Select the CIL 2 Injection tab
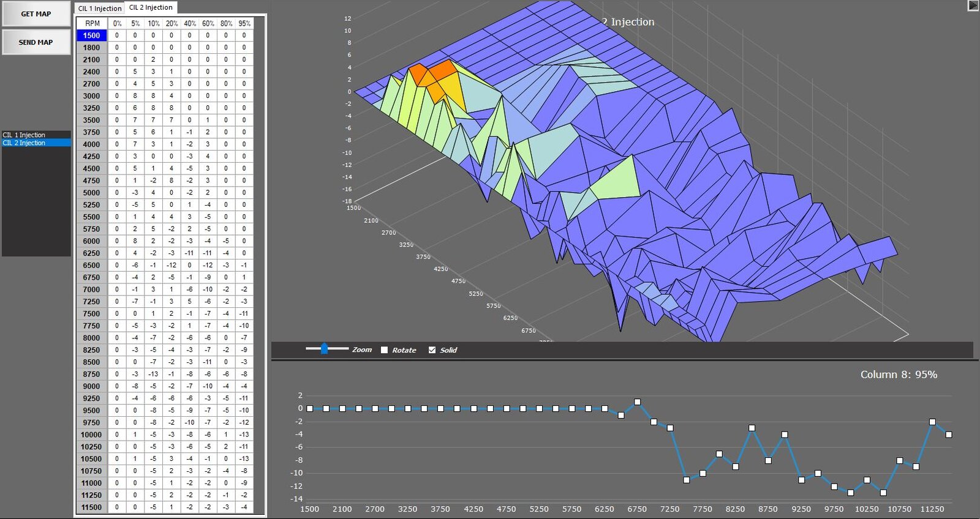This screenshot has width=980, height=519. (151, 7)
